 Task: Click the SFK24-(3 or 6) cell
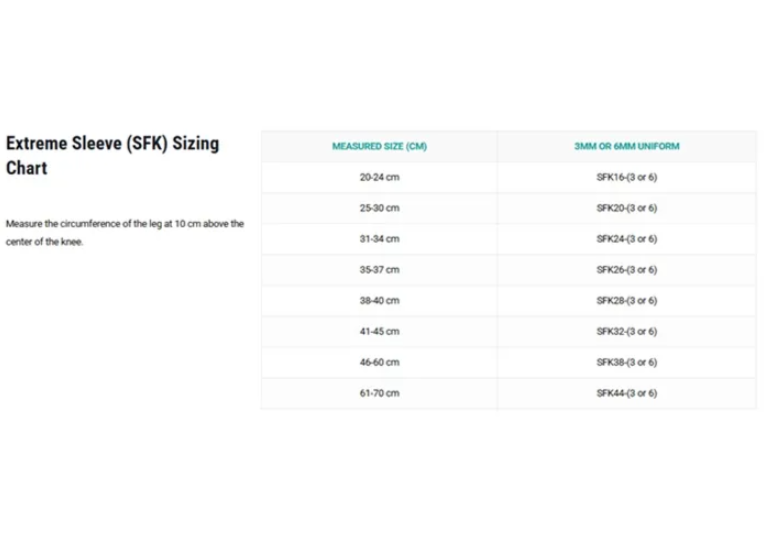coord(627,239)
